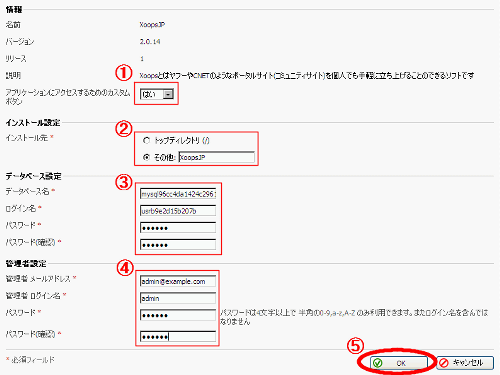Click the 管理者 ログイン名 label

(33, 296)
